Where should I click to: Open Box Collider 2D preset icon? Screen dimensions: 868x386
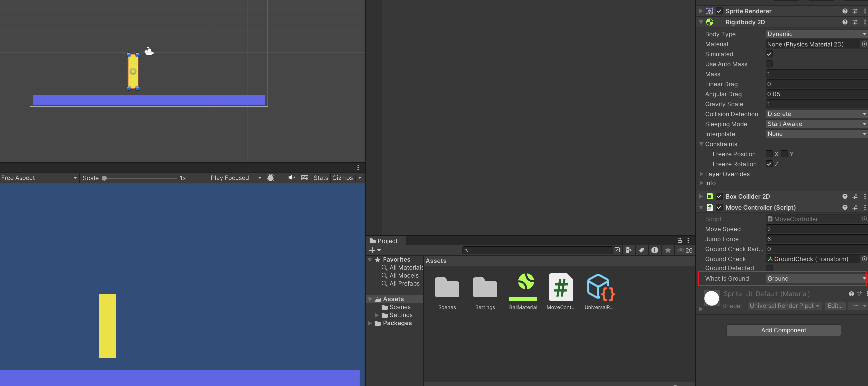(x=855, y=197)
